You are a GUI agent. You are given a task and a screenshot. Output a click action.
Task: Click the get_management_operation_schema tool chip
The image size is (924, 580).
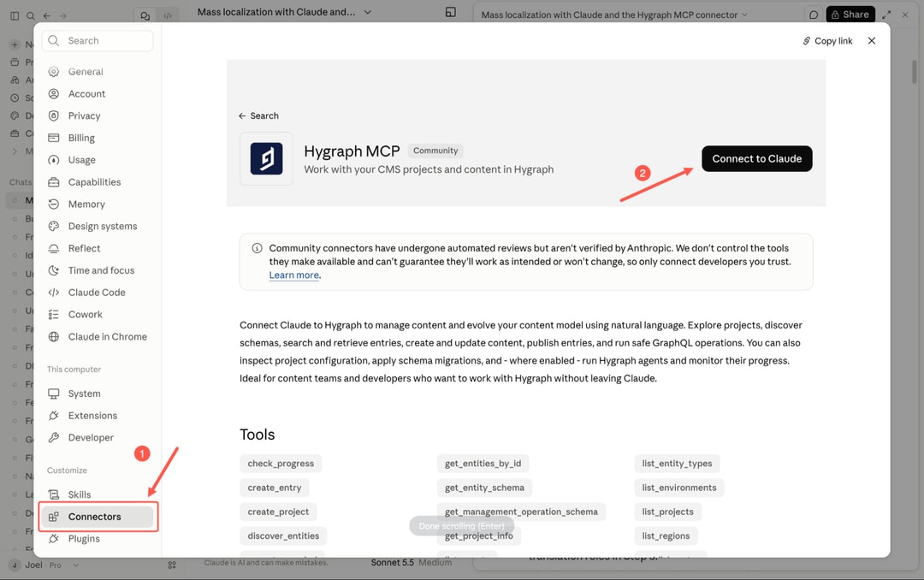pos(521,512)
